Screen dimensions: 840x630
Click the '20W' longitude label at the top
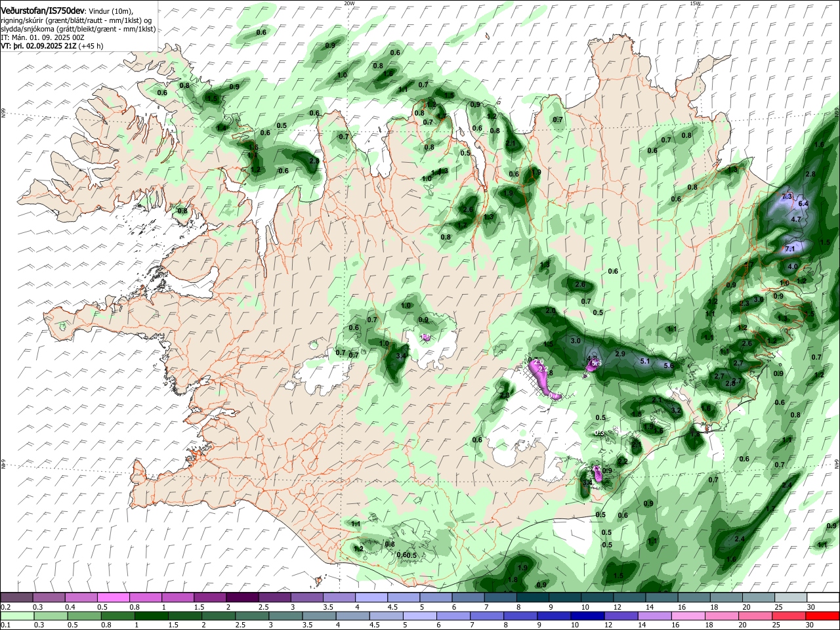[x=349, y=3]
